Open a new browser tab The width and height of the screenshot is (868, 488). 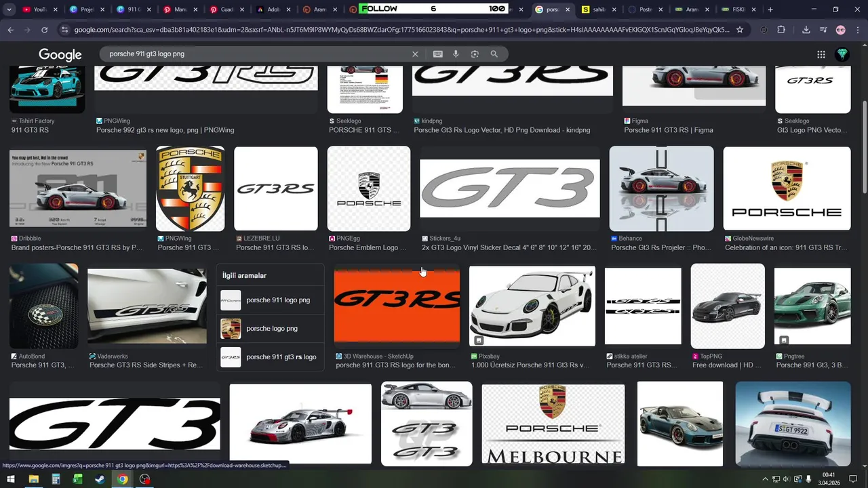pyautogui.click(x=771, y=9)
